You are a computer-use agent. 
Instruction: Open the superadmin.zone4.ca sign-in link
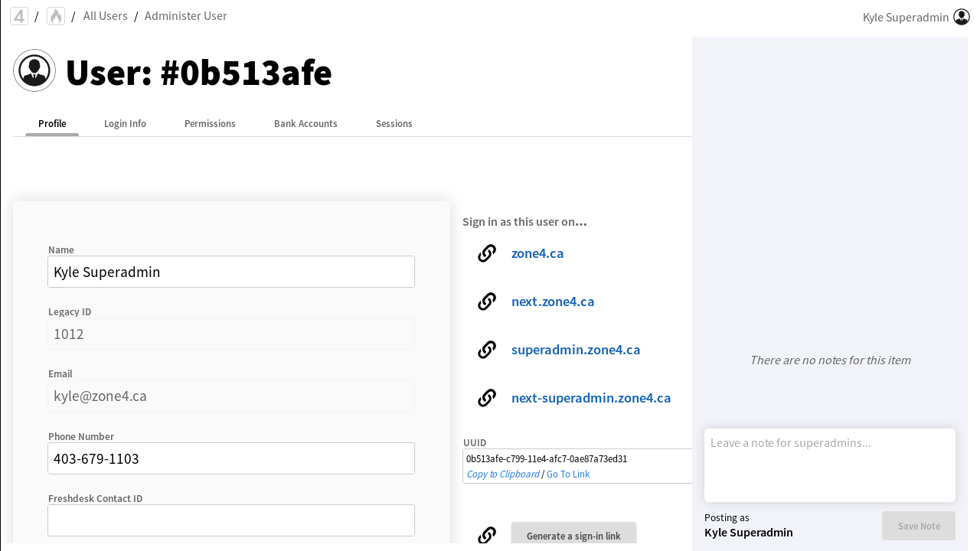click(575, 350)
